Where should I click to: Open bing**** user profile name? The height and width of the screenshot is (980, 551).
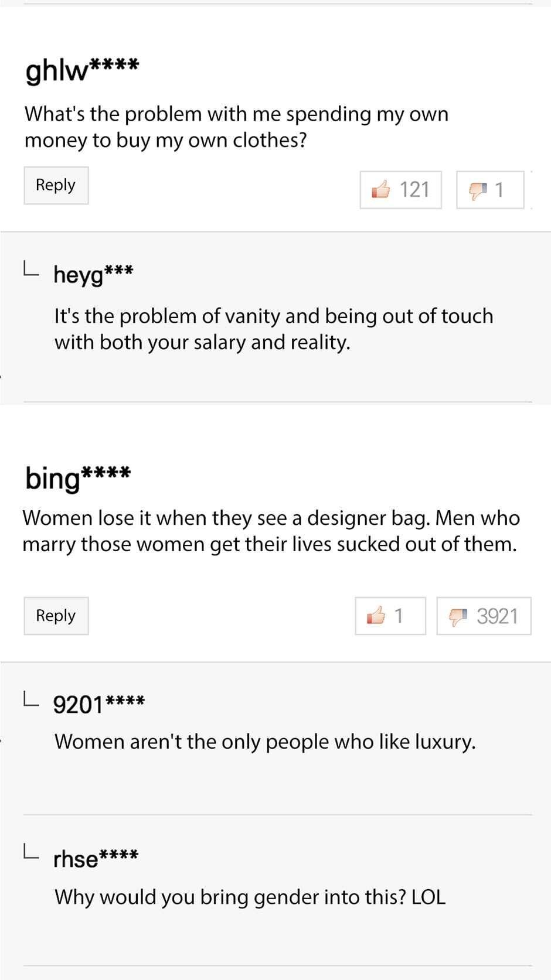(78, 477)
